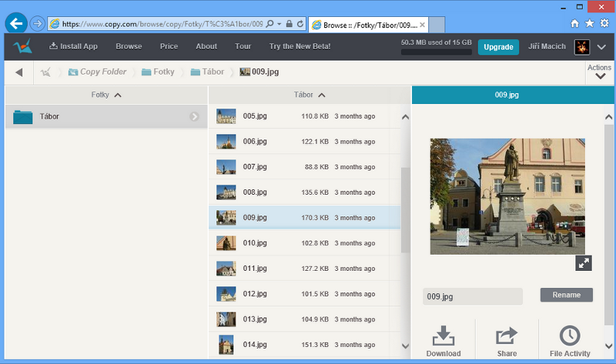Open the Browse menu item
Screen dimensions: 616x364
129,46
